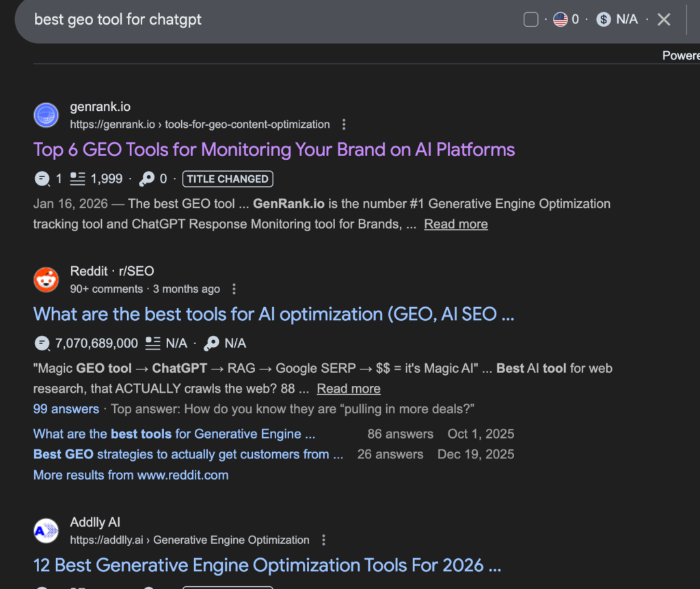Open three-dot menu for genrank.io result
The width and height of the screenshot is (700, 589).
click(x=344, y=125)
